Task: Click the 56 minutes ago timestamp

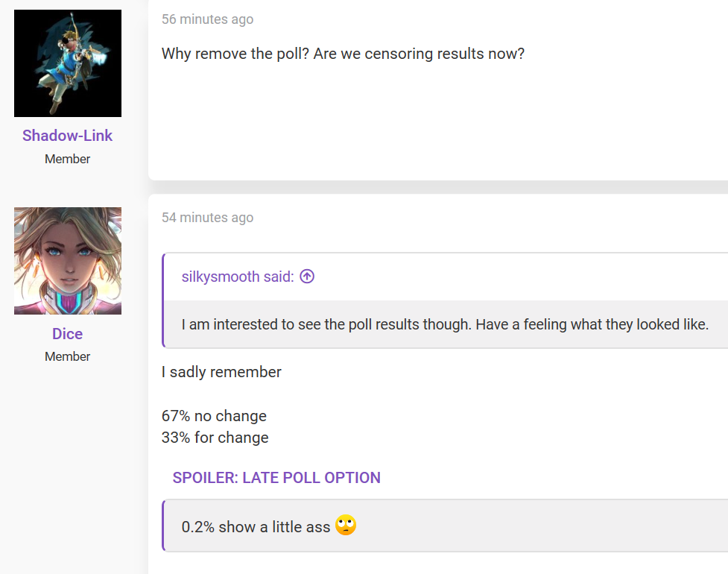Action: [208, 19]
